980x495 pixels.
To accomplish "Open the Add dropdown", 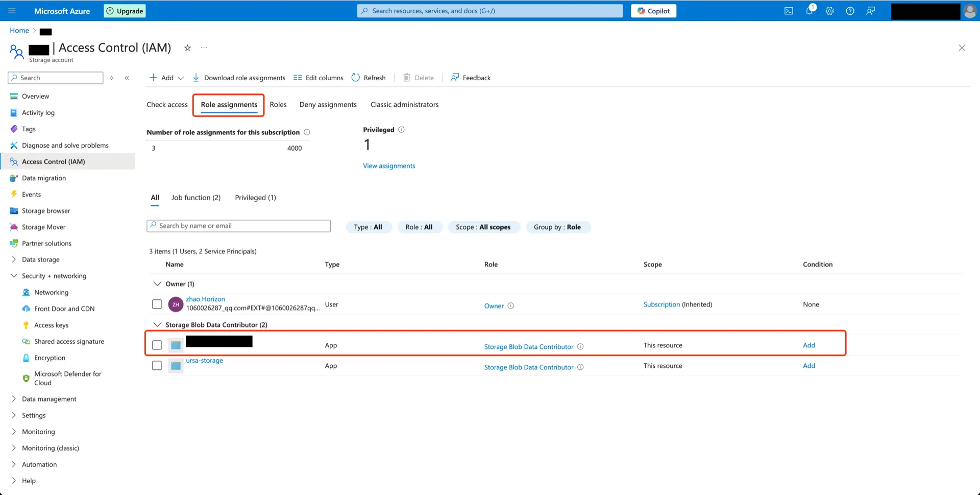I will coord(166,78).
